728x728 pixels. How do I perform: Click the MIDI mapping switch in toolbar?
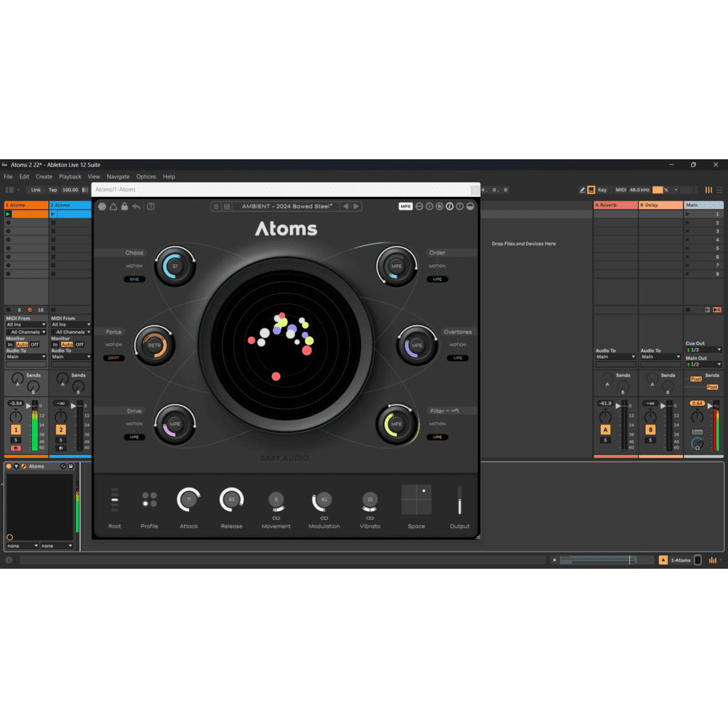(623, 190)
